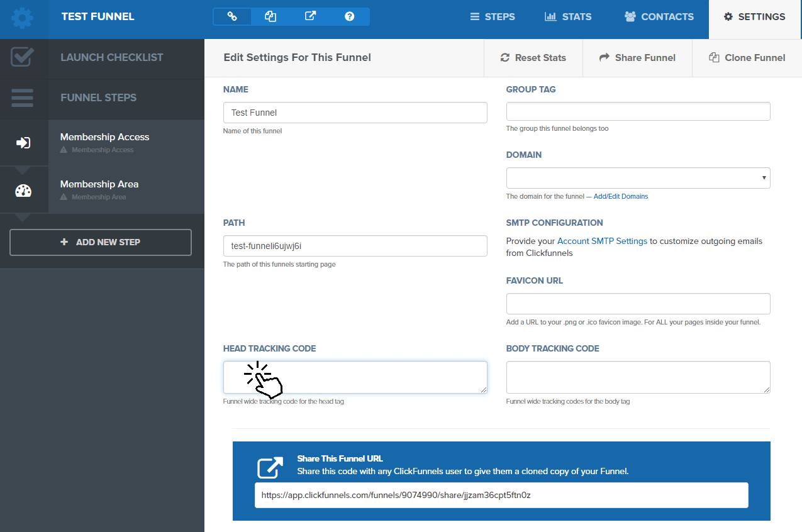Open the help question mark icon
Screen dimensions: 802x532
click(x=350, y=16)
